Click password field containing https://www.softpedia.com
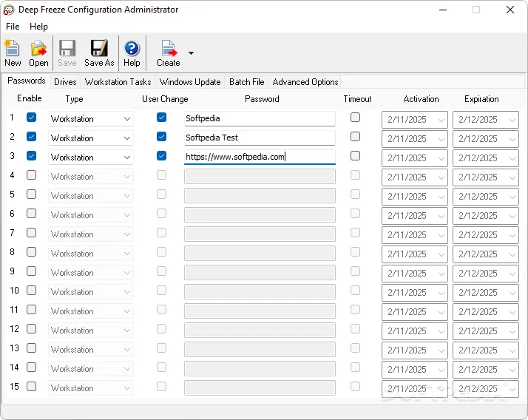 pos(260,157)
